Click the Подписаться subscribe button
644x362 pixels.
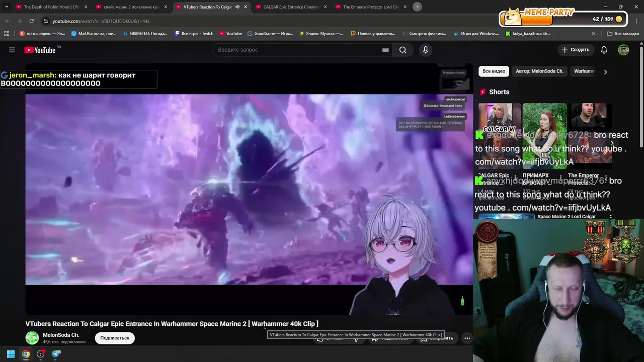coord(115,338)
